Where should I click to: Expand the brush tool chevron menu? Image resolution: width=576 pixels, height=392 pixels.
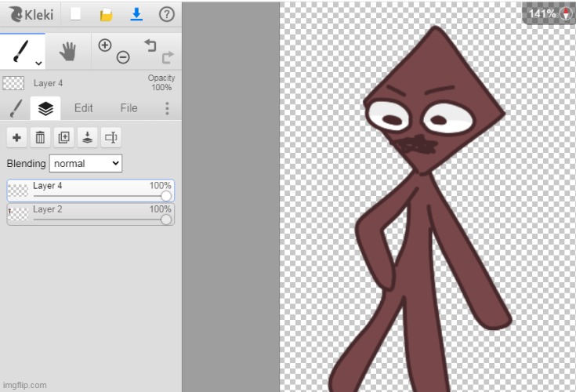[x=38, y=63]
